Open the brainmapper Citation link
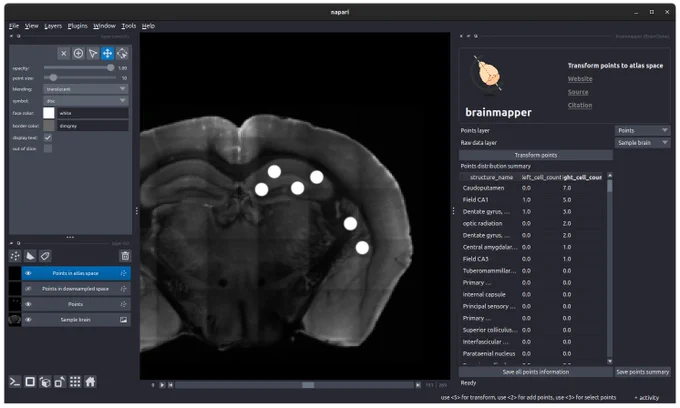Viewport: 680px width, 408px height. (x=580, y=105)
